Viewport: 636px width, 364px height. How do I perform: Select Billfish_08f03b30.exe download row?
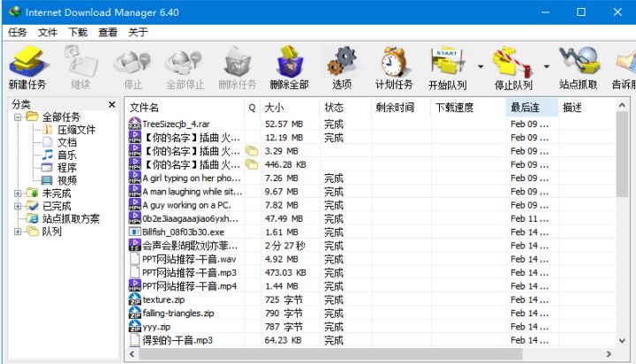pyautogui.click(x=370, y=232)
